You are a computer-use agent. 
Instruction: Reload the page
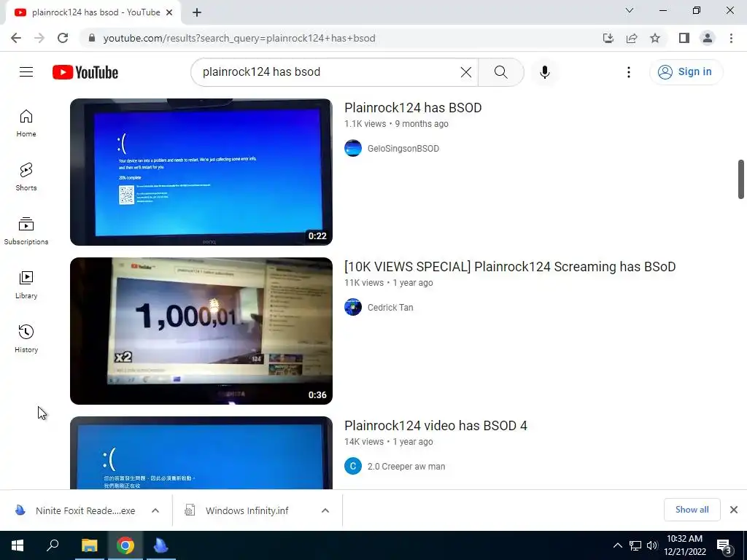coord(63,38)
